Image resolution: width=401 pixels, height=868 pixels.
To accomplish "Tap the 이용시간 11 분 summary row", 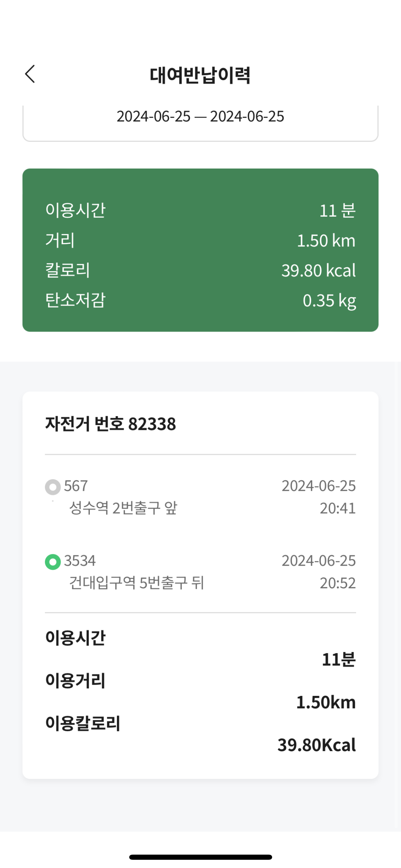I will click(x=200, y=210).
